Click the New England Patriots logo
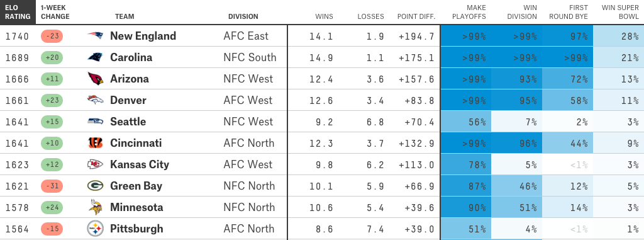This screenshot has width=644, height=240. click(95, 36)
